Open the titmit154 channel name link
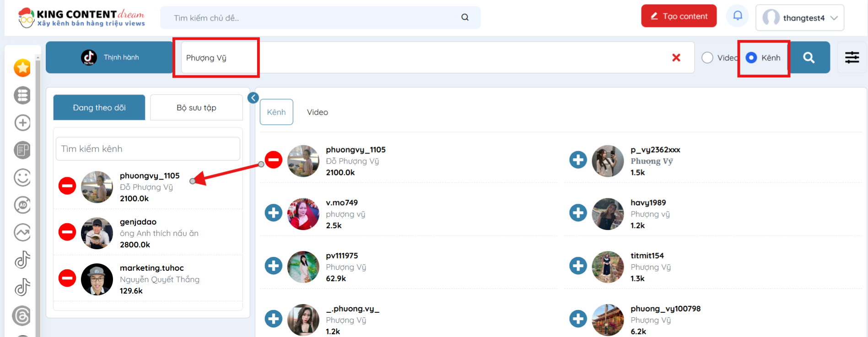 click(x=647, y=256)
